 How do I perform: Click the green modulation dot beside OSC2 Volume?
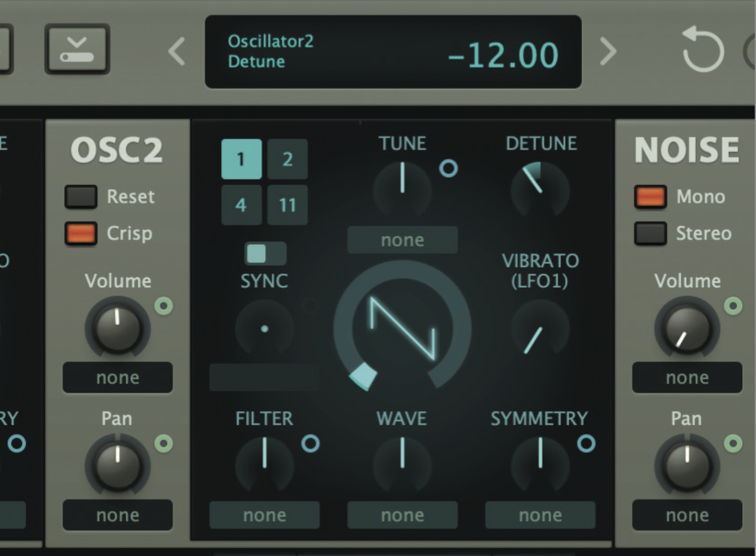tap(164, 307)
